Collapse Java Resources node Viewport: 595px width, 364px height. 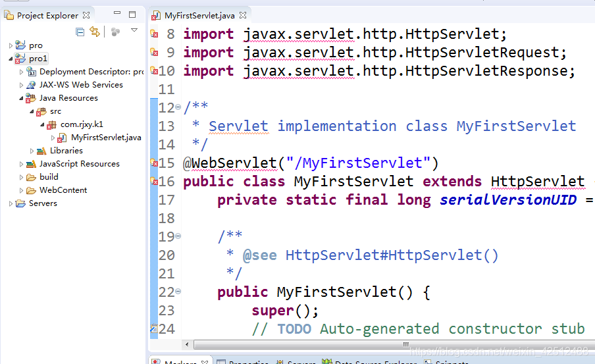coord(21,98)
